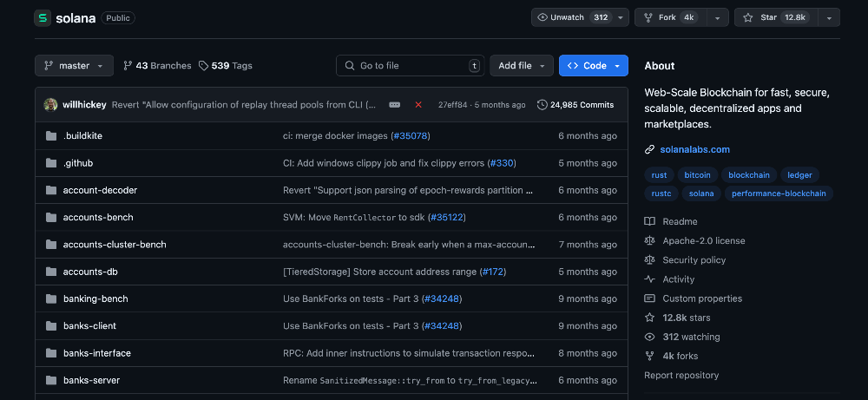The image size is (868, 400).
Task: Open the Star lists dropdown arrow
Action: click(x=829, y=17)
